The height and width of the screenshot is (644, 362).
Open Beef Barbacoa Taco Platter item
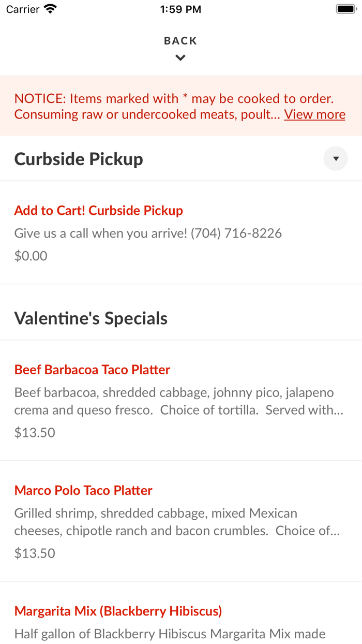pos(92,370)
